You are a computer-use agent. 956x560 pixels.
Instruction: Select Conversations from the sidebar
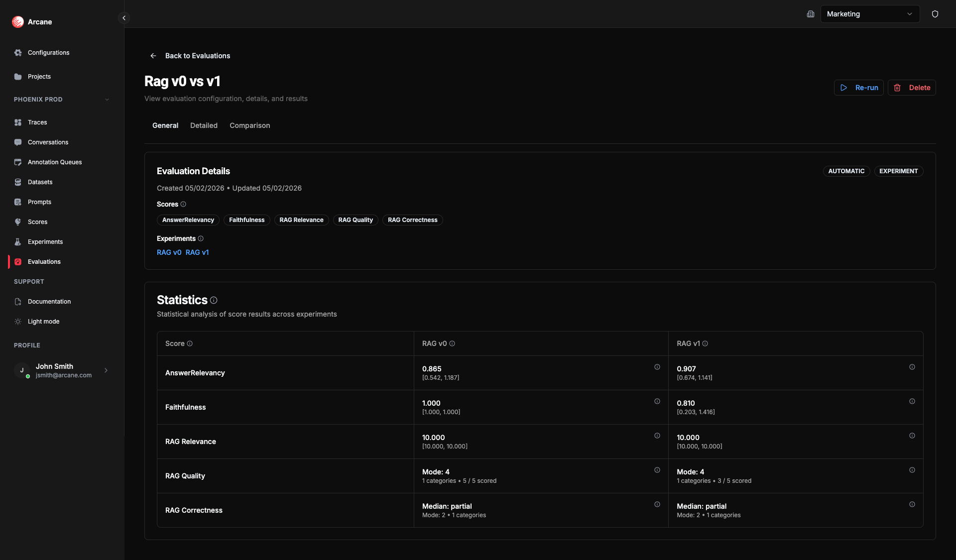(48, 142)
